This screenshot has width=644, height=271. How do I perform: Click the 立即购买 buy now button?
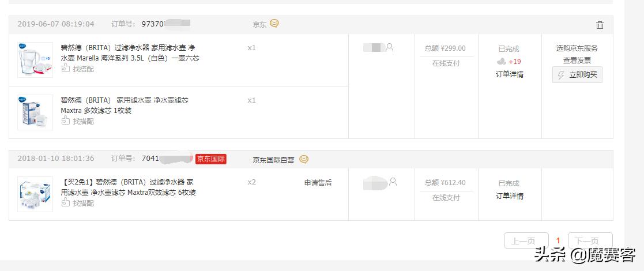[577, 75]
